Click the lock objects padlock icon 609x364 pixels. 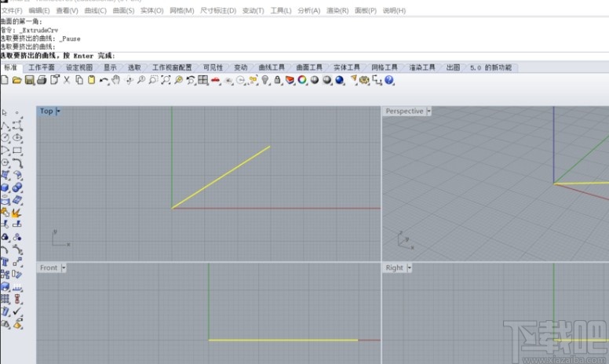tap(277, 80)
